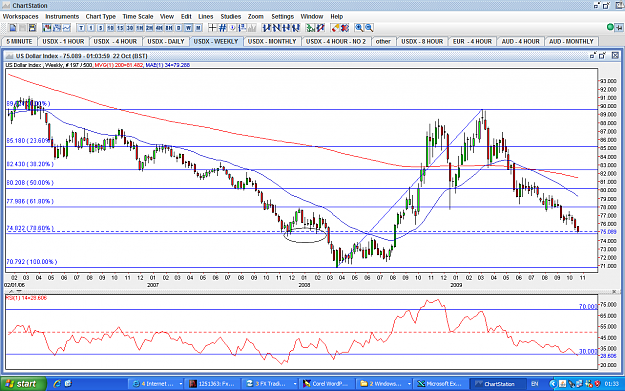Close the RSI study pane with its x
625x391 pixels.
[614, 291]
